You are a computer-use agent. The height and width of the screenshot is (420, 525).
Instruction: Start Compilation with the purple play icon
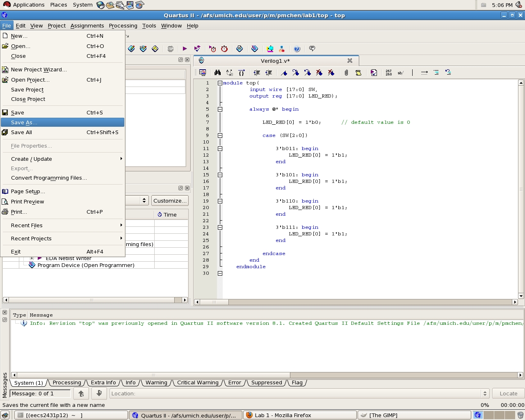click(185, 49)
